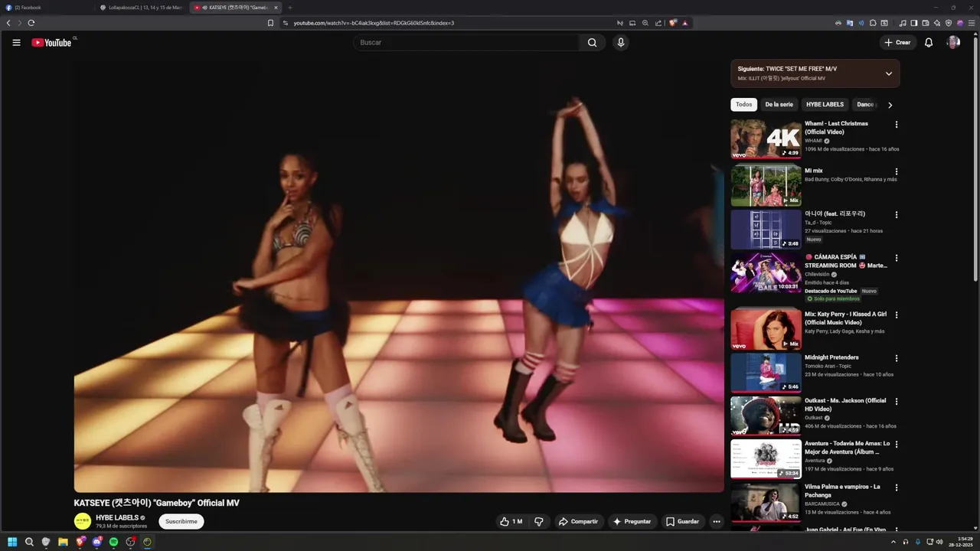The height and width of the screenshot is (551, 980).
Task: Start voice search with microphone icon
Action: click(621, 43)
